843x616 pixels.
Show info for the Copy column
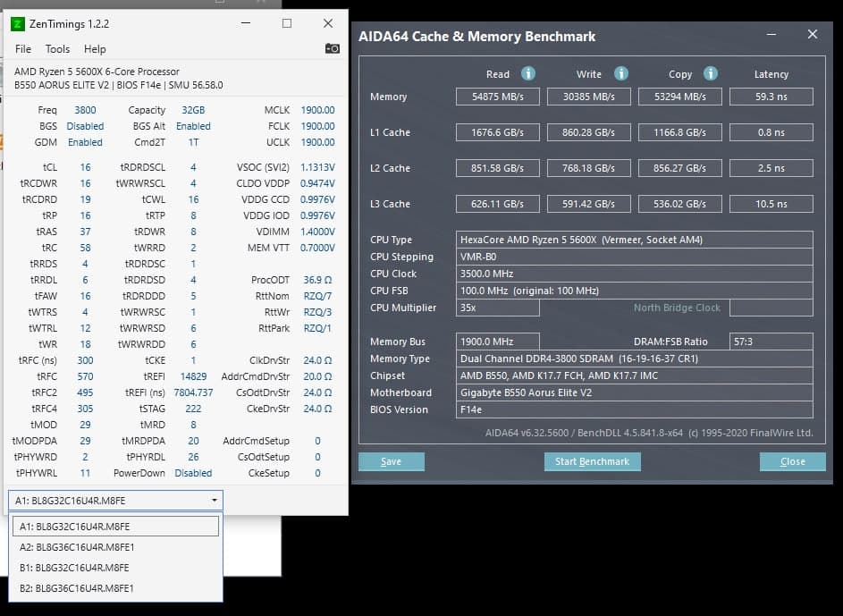click(x=710, y=73)
